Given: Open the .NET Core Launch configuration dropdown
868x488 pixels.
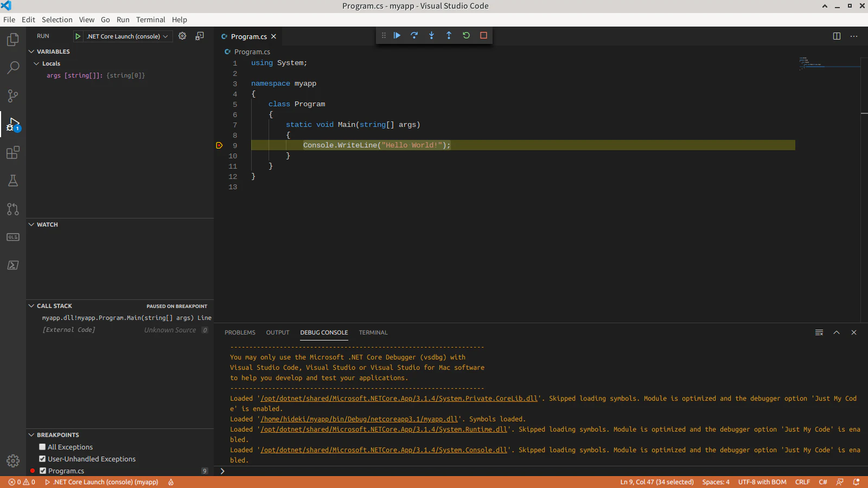Looking at the screenshot, I should [x=128, y=36].
